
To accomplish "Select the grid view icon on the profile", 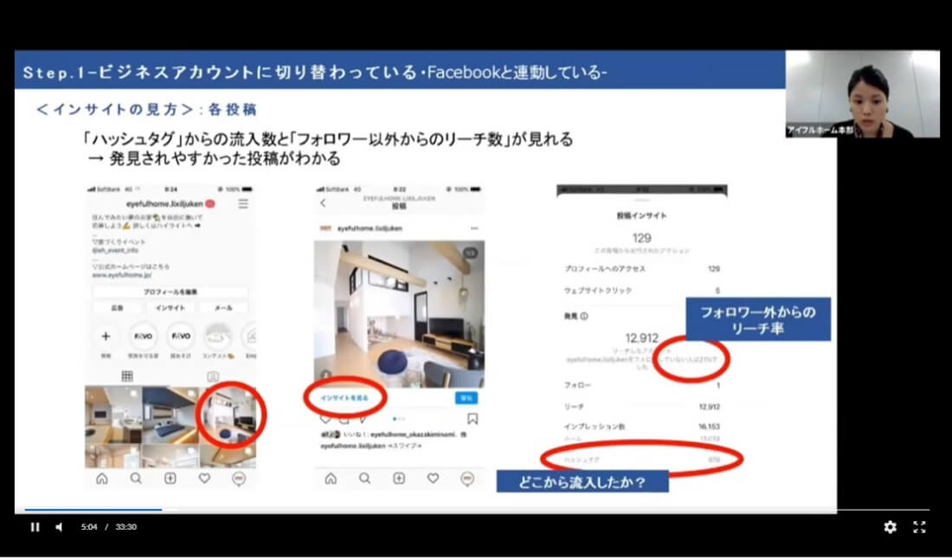I will pos(127,377).
